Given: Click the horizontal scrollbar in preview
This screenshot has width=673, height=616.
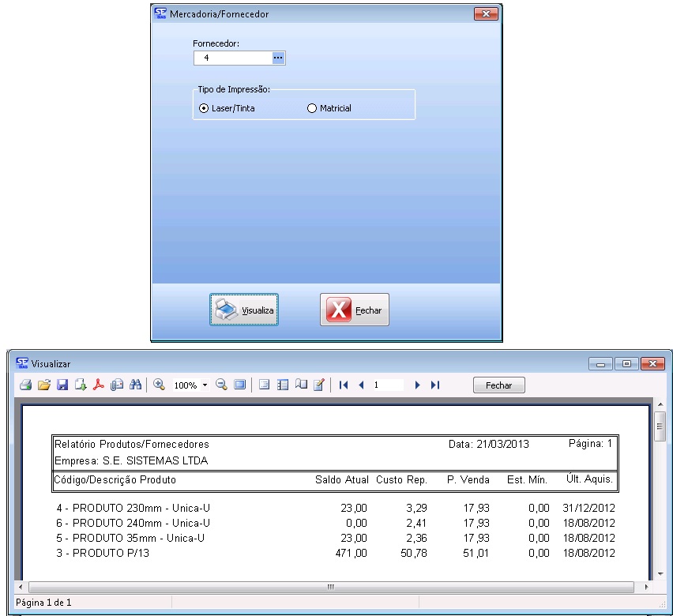Looking at the screenshot, I should coord(331,588).
